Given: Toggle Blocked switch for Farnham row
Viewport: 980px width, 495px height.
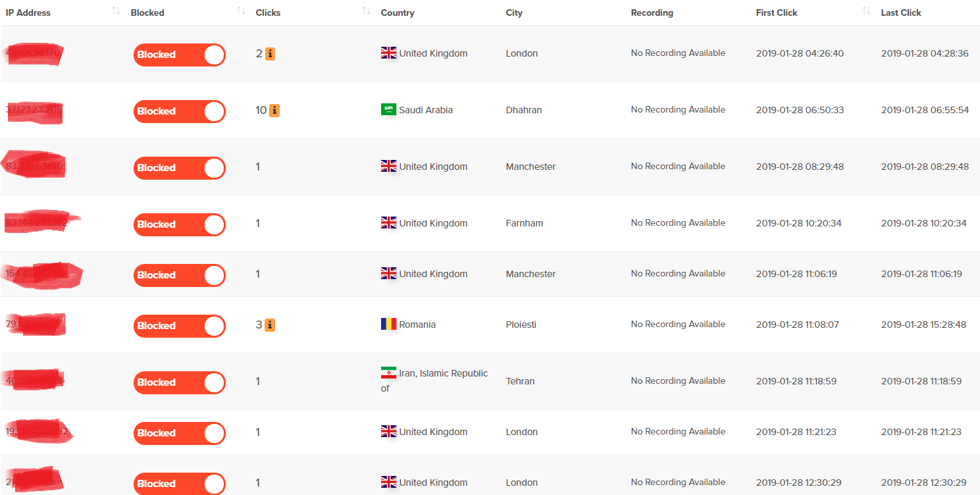Looking at the screenshot, I should pos(180,224).
